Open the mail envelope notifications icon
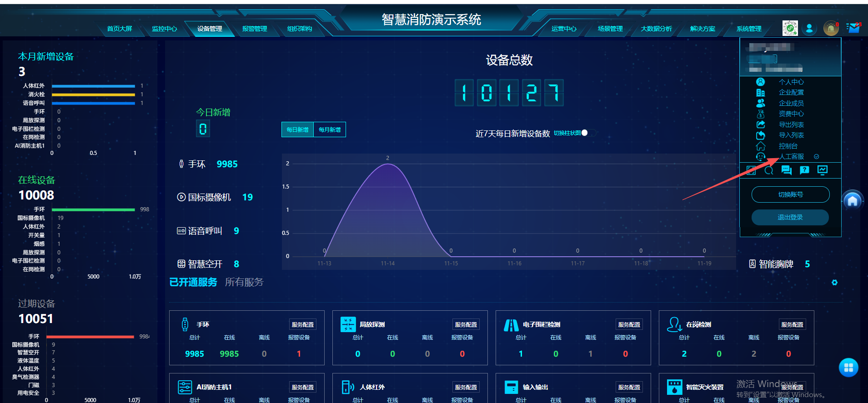 (x=853, y=28)
